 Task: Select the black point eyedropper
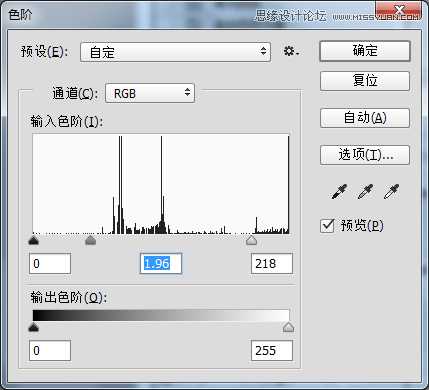(x=339, y=192)
